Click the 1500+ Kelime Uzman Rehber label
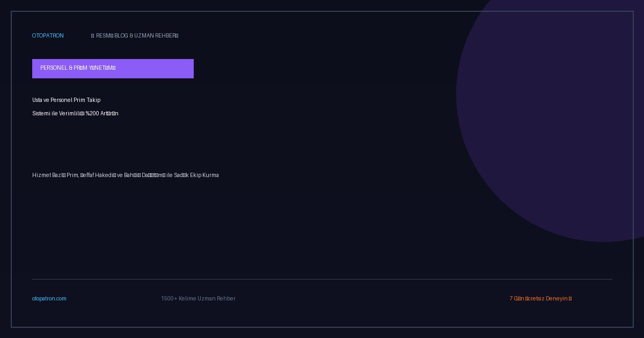Viewport: 644px width, 338px height. 198,299
